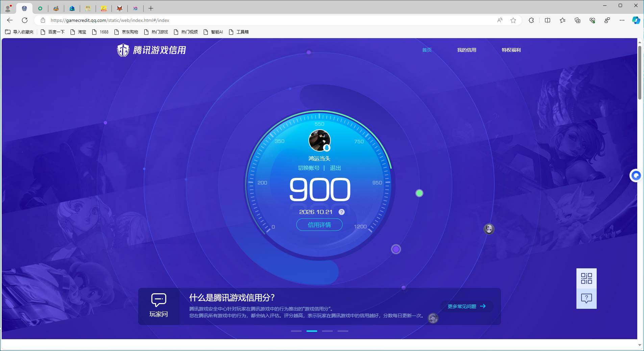Viewport: 644px width, 351px height.
Task: Click the QR code icon
Action: [587, 278]
